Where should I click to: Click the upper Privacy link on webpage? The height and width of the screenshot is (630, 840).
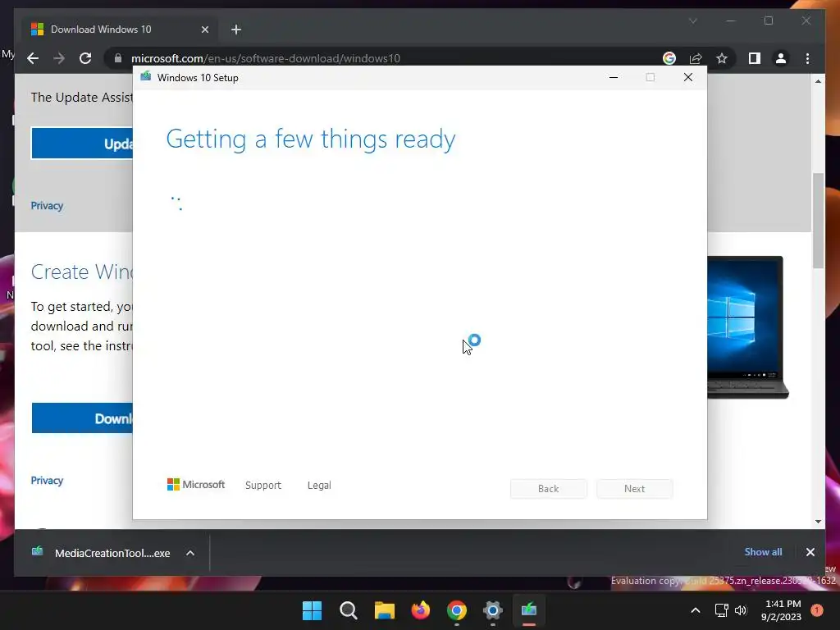(47, 206)
